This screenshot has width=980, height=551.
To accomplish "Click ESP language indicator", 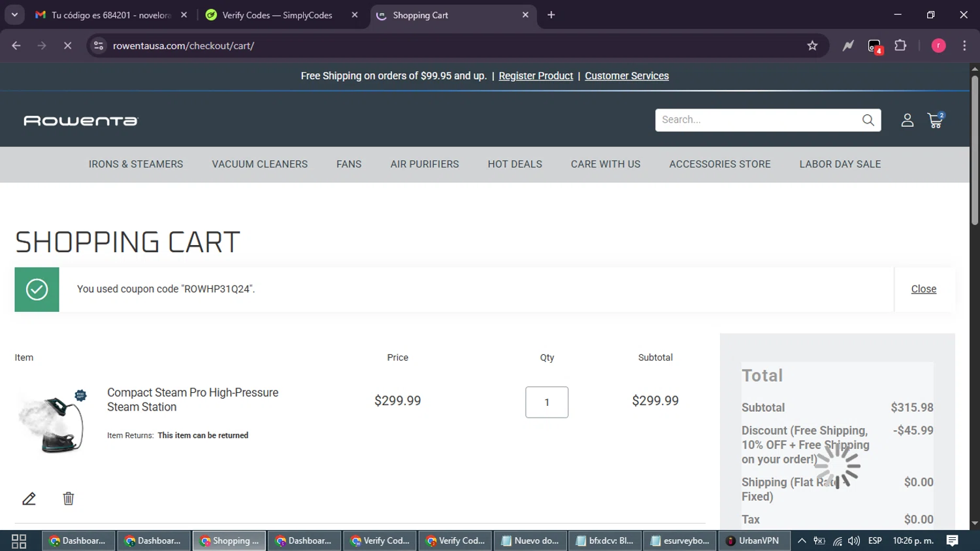I will click(x=875, y=541).
